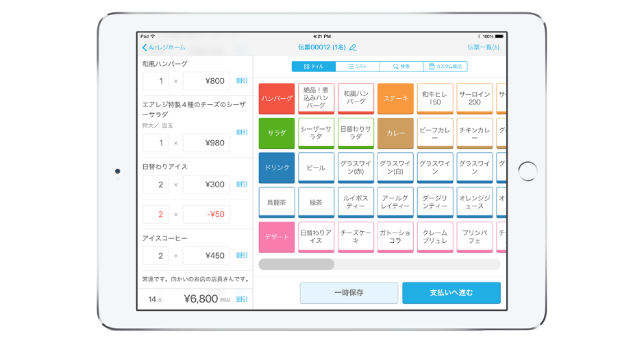Select the ドリンク blue category tile
Viewport: 644px width, 343px height.
click(x=277, y=168)
